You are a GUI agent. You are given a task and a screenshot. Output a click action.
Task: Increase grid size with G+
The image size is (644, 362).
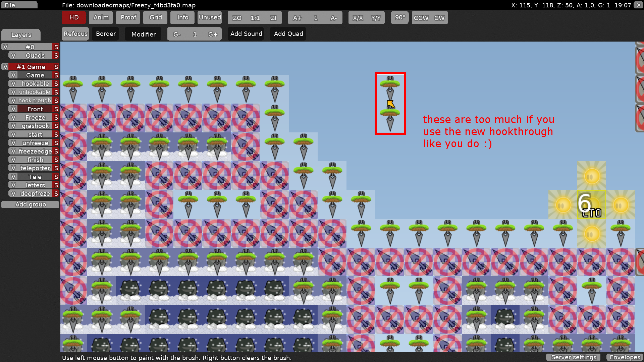[x=213, y=34]
